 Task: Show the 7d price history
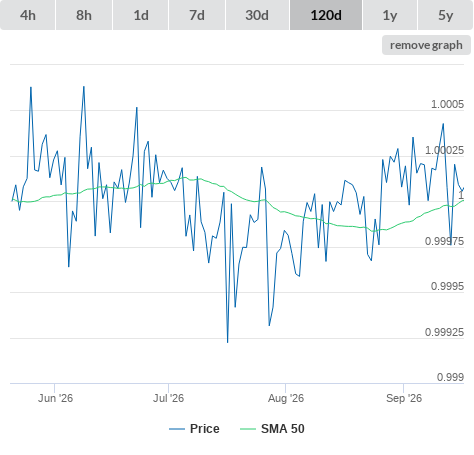(x=197, y=15)
